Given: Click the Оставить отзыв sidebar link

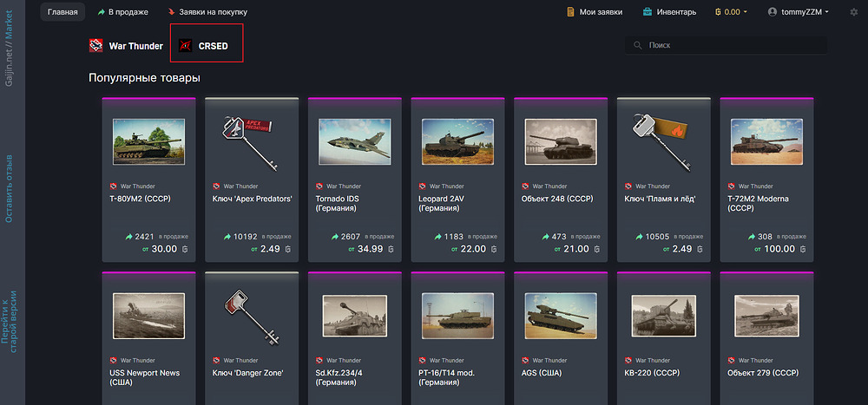Looking at the screenshot, I should pyautogui.click(x=10, y=189).
